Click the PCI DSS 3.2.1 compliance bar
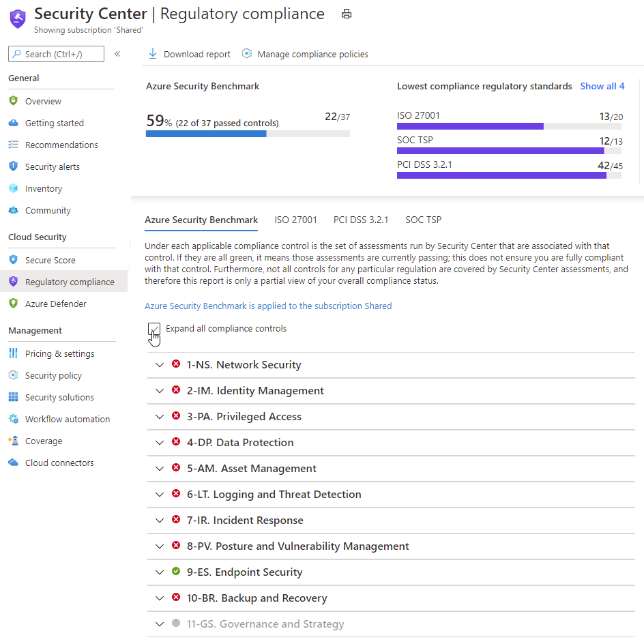644x644 pixels. click(509, 175)
